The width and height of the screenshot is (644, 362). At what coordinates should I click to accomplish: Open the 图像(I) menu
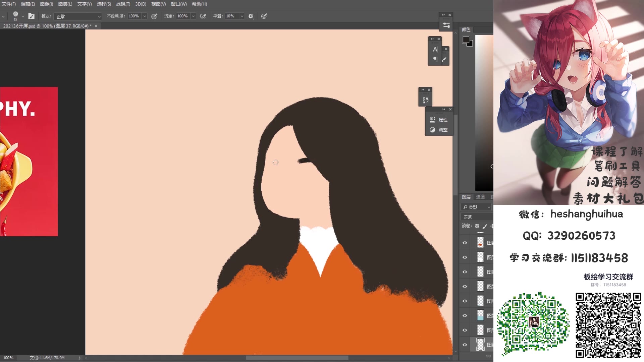[x=47, y=4]
